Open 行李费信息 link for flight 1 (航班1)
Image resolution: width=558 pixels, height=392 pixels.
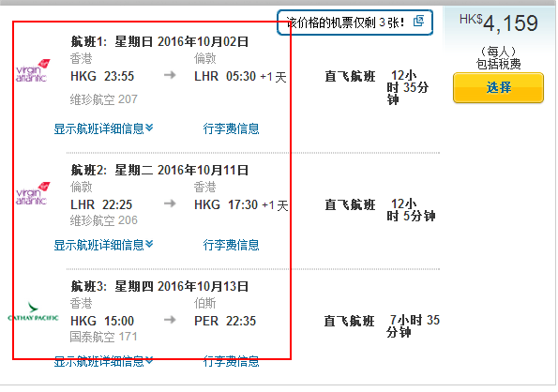tap(231, 128)
